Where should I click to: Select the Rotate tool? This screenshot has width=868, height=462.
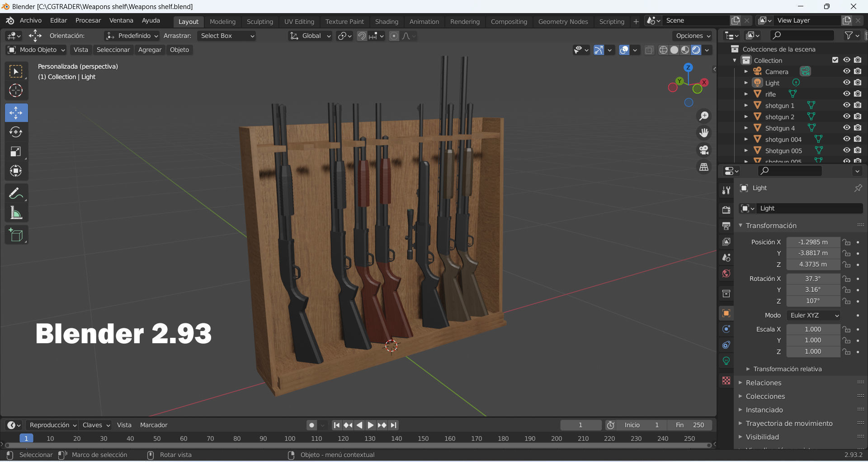(16, 132)
